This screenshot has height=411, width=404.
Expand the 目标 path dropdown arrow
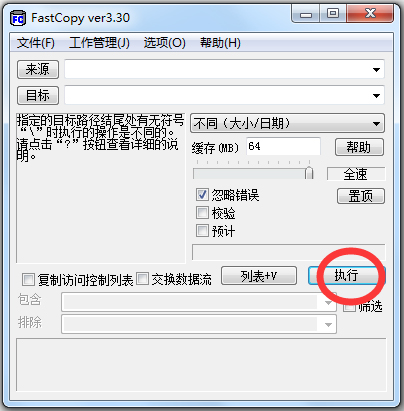pos(376,96)
